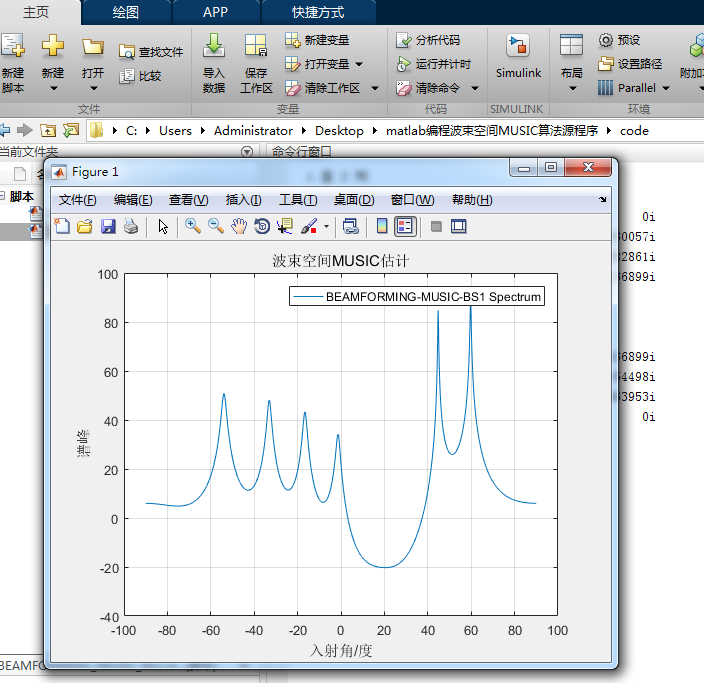Click Open Variable (打开变量)
The image size is (704, 683).
pos(317,64)
